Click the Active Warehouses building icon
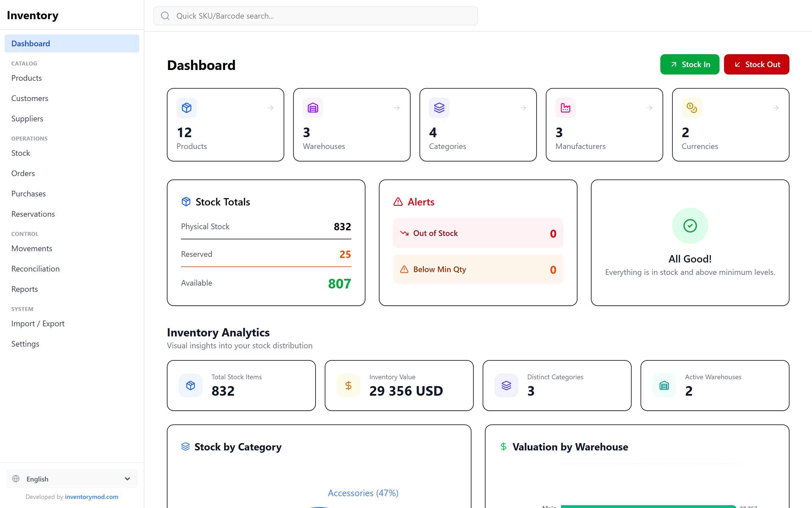Screen dimensions: 812x508 pyautogui.click(x=664, y=385)
